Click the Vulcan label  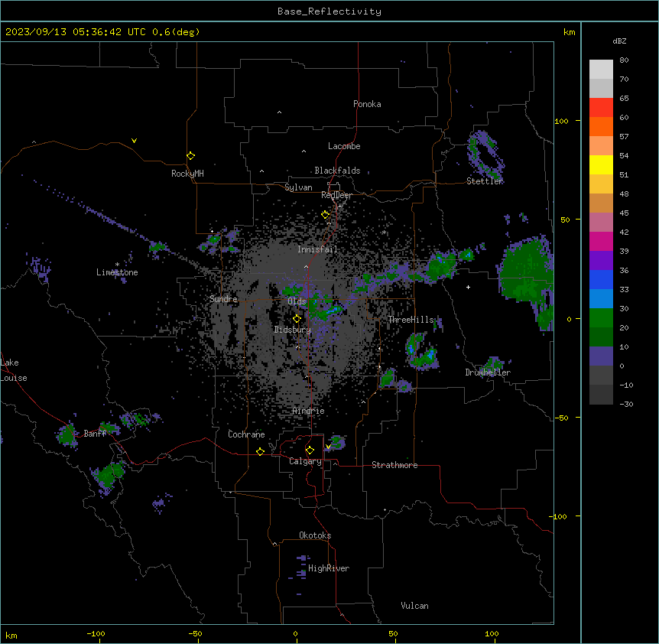[x=415, y=606]
